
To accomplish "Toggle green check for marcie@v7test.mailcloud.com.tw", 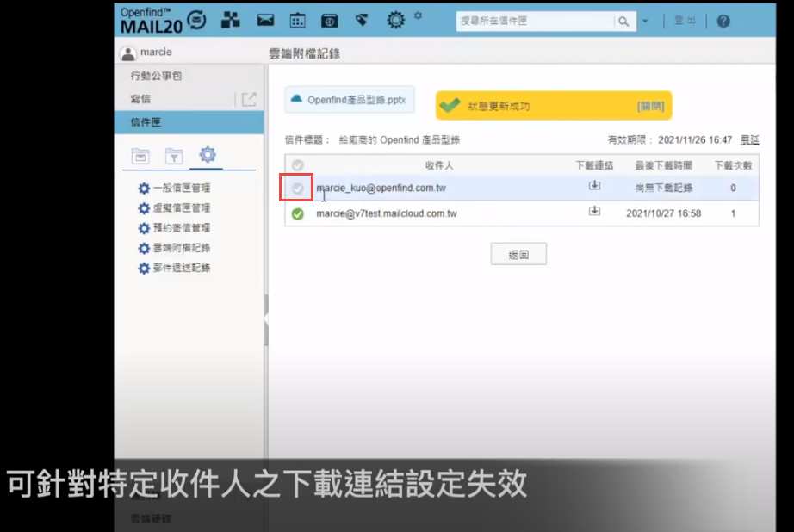I will (x=298, y=213).
